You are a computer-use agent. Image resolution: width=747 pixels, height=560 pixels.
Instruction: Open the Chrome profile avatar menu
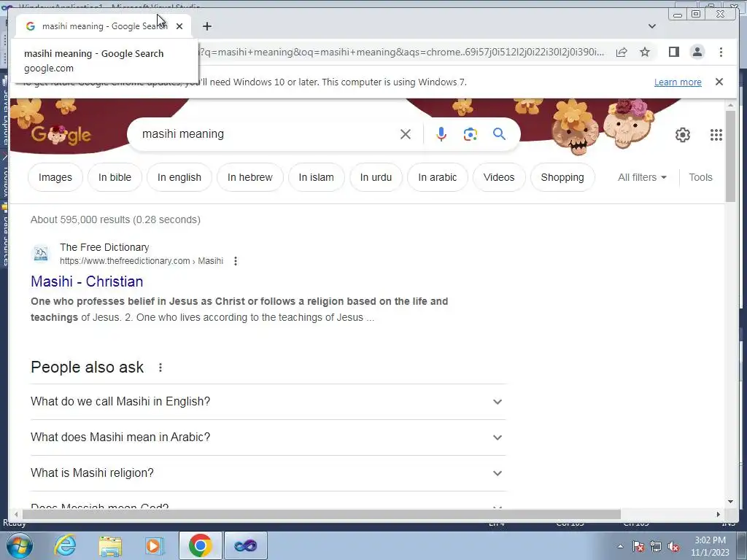(697, 52)
